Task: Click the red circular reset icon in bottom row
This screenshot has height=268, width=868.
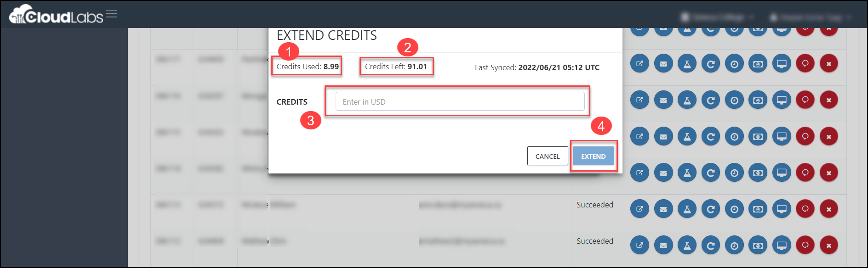Action: pos(805,246)
